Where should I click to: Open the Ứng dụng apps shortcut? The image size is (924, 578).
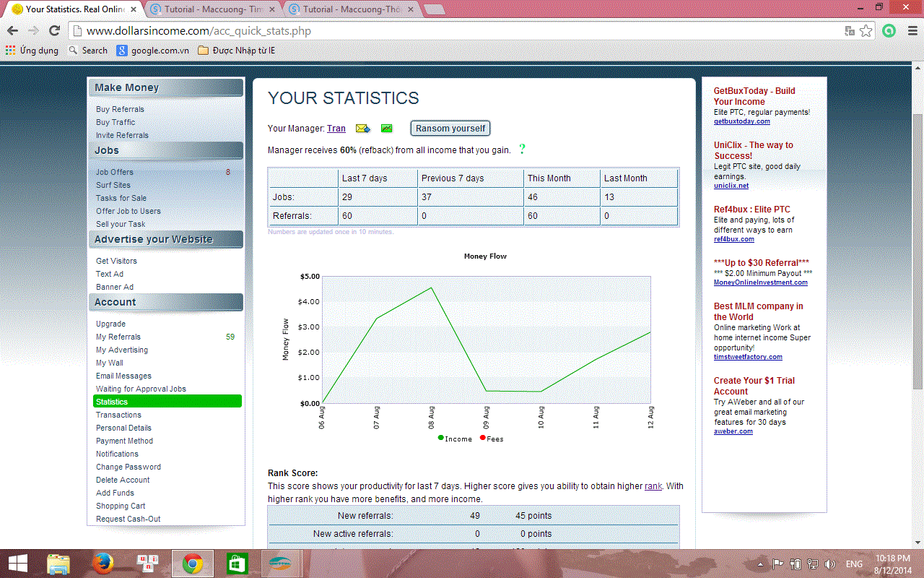[31, 51]
